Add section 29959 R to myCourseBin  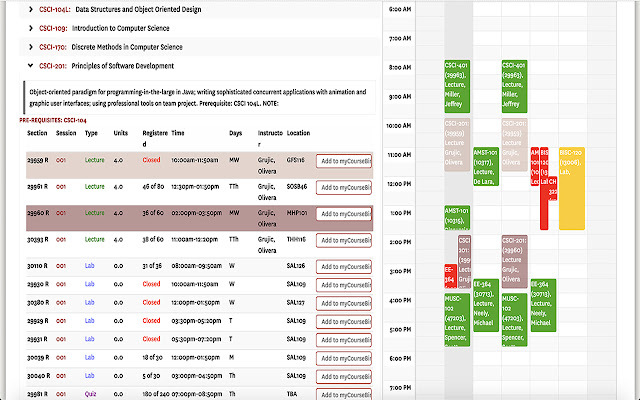[344, 161]
